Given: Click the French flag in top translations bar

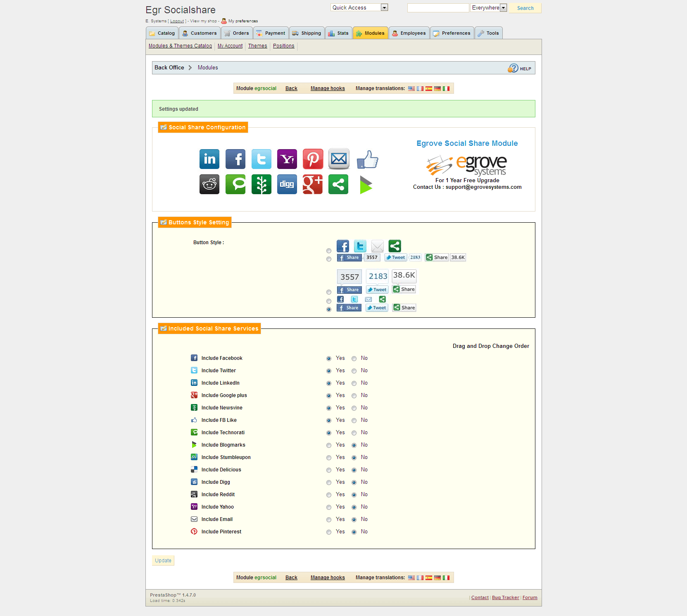Looking at the screenshot, I should pyautogui.click(x=420, y=88).
